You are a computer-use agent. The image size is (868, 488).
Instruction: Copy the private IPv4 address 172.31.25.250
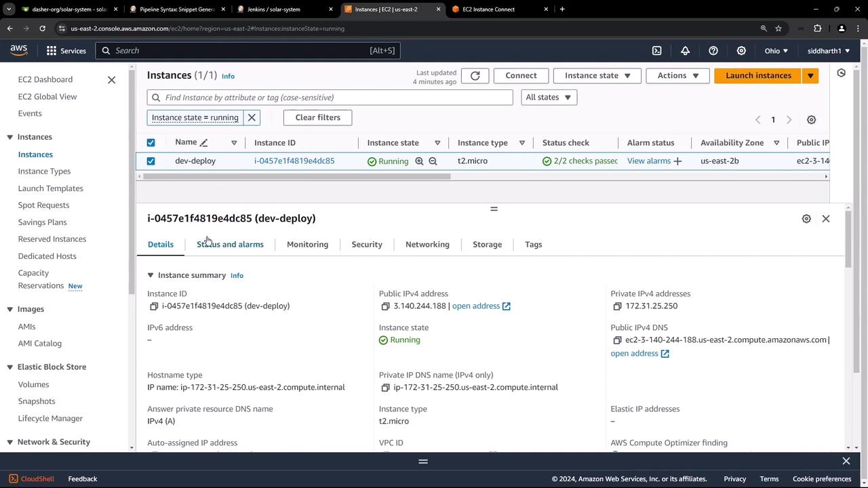point(617,306)
